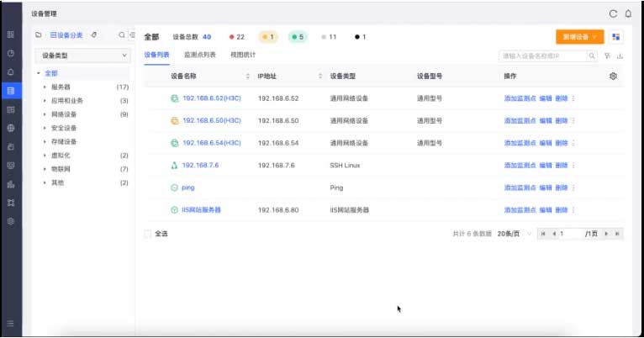This screenshot has width=644, height=338.
Task: Go to first page arrow in pagination
Action: [x=543, y=234]
